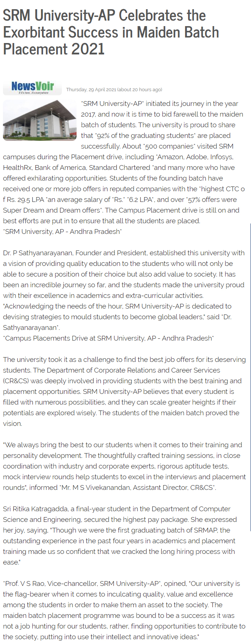Click the article headline about Maiden Batch Placement
This screenshot has width=251, height=644.
click(x=111, y=32)
